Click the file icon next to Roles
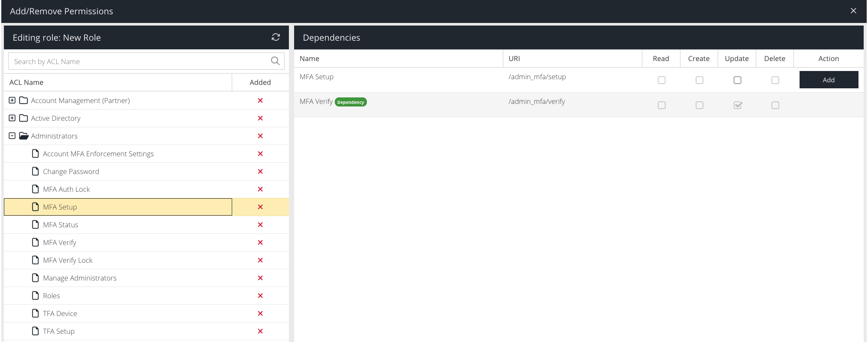This screenshot has height=342, width=868. pyautogui.click(x=36, y=296)
